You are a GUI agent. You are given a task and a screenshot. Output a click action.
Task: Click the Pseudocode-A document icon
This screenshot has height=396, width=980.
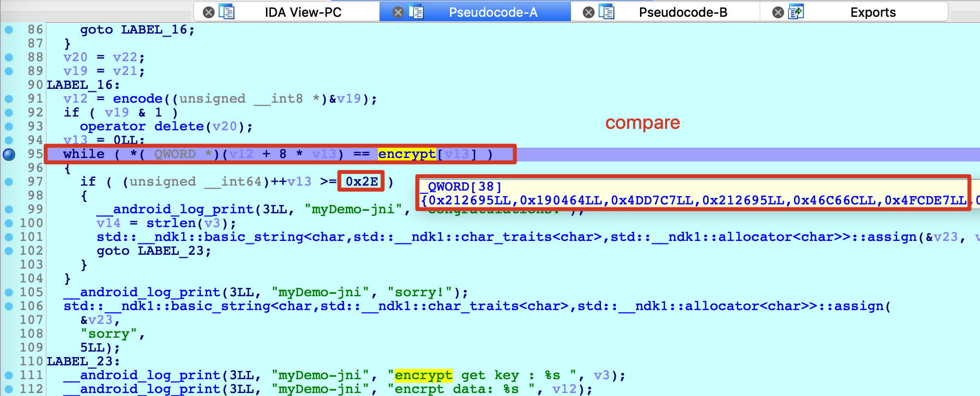[x=416, y=12]
